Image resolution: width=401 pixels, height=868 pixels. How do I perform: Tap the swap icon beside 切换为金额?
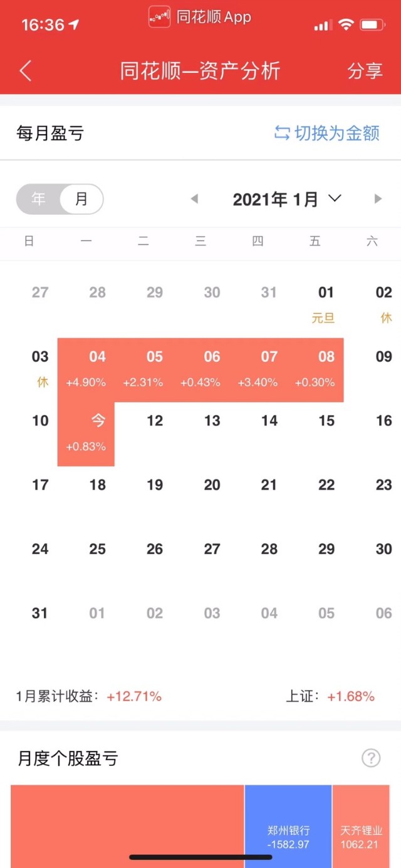[282, 133]
